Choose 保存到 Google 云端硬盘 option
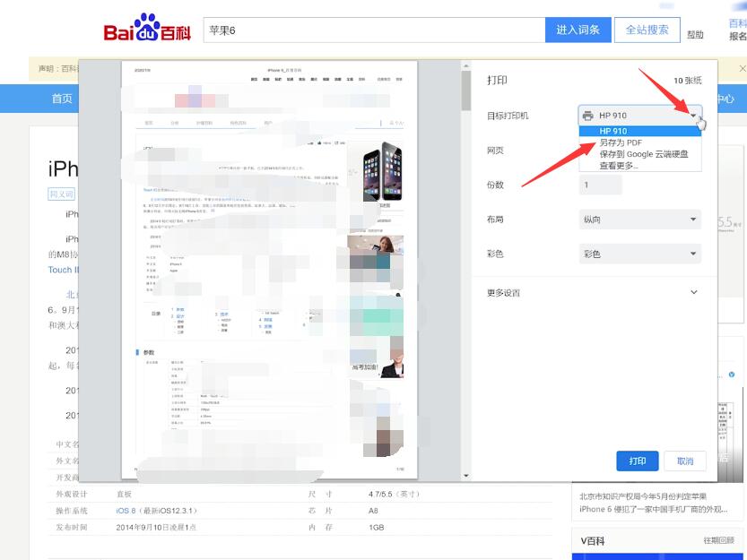The image size is (747, 560). click(x=643, y=154)
